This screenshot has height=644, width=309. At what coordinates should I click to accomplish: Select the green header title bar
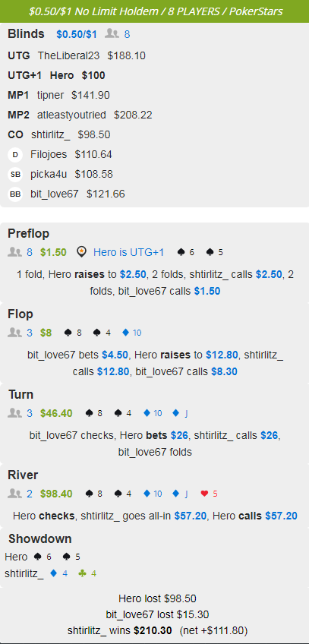click(154, 11)
